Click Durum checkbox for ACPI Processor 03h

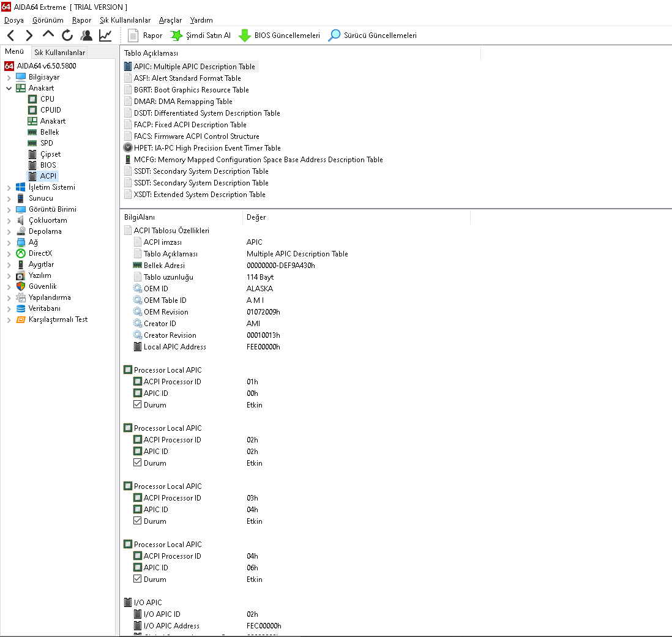138,521
